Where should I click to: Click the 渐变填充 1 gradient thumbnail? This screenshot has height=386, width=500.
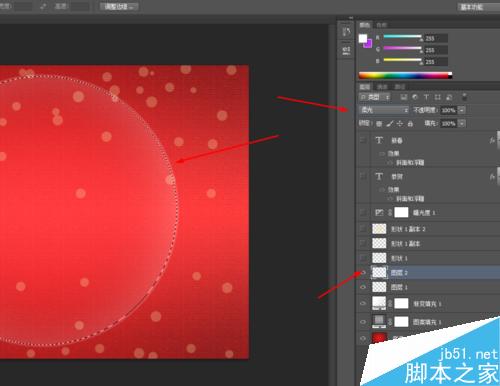(x=379, y=303)
